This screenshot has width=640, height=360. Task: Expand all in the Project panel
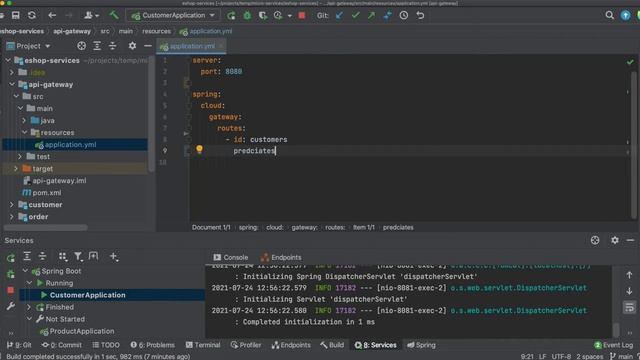(x=97, y=46)
